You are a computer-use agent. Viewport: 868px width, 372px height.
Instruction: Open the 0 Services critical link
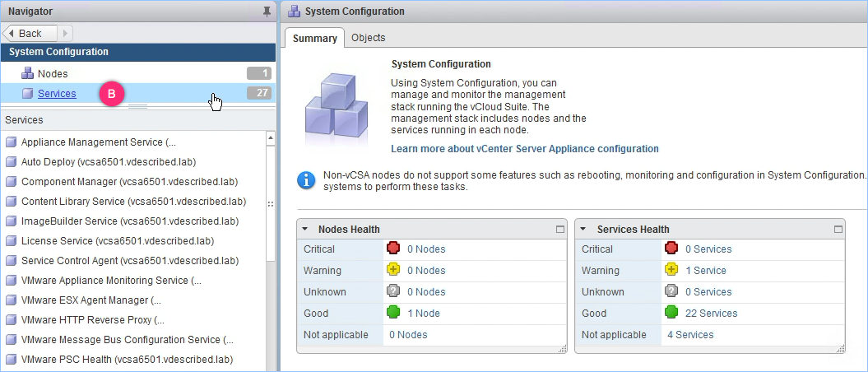708,249
